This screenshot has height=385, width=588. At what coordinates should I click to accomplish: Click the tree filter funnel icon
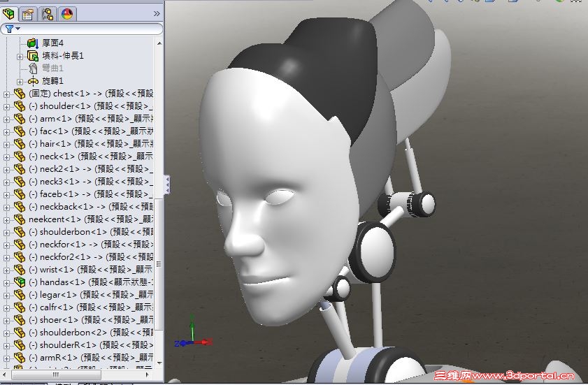point(9,29)
